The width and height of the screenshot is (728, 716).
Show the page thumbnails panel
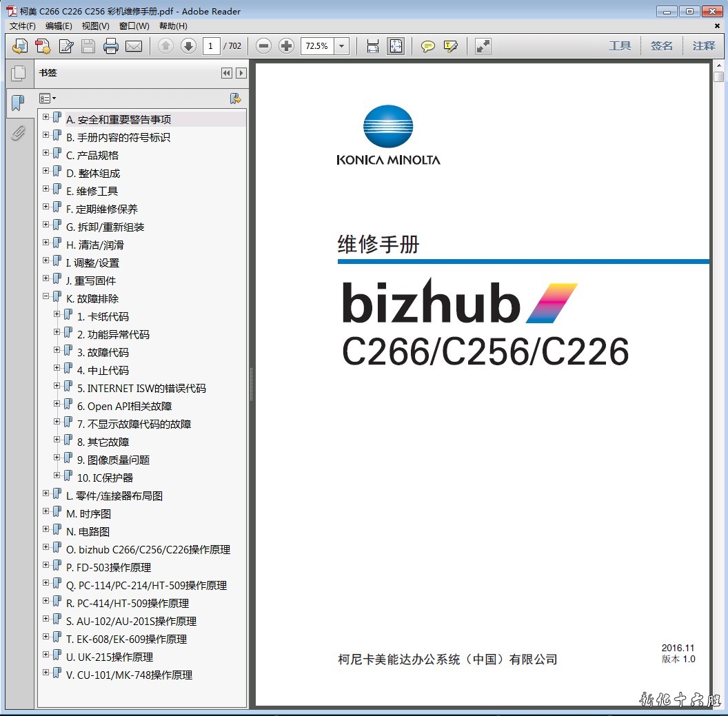coord(19,73)
